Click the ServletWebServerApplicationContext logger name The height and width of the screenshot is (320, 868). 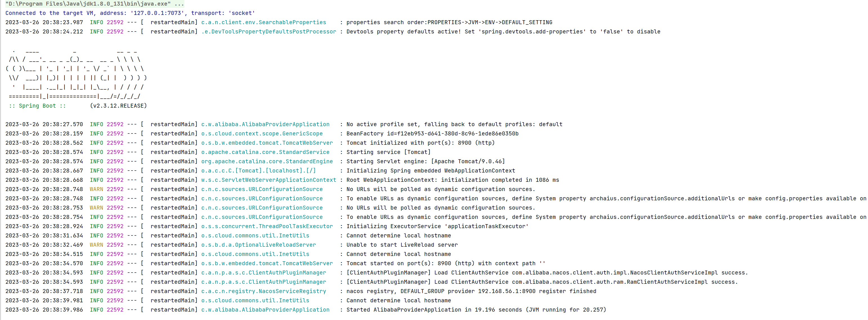coord(269,180)
